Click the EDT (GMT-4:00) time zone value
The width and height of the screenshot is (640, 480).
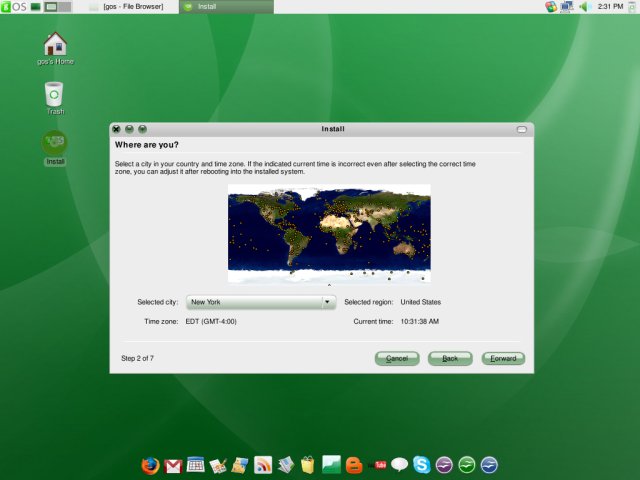tap(211, 322)
